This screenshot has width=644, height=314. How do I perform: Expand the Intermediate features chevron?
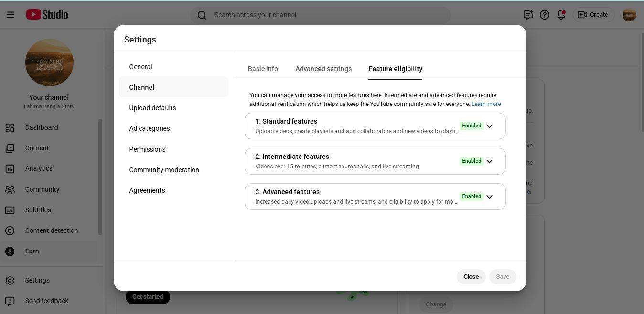tap(489, 161)
